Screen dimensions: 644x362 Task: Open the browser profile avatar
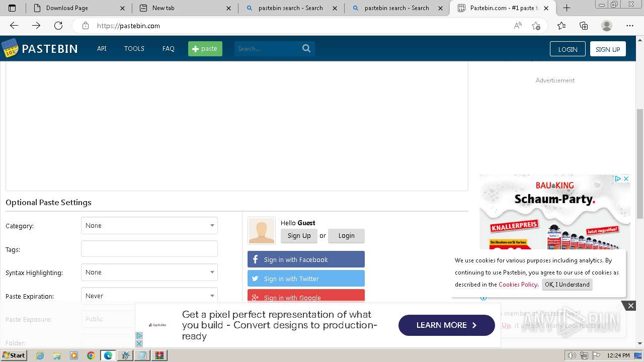tap(607, 26)
